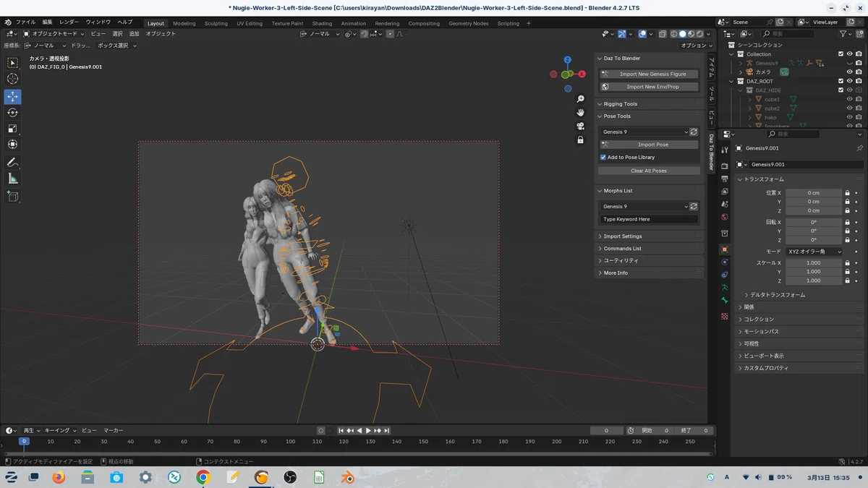The image size is (868, 488).
Task: Choose the 3D cursor tool
Action: click(x=12, y=79)
